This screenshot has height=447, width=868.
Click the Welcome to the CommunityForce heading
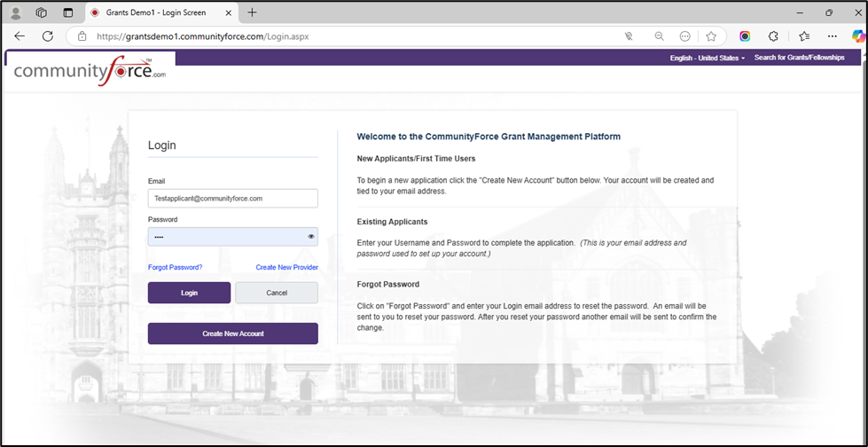tap(489, 136)
